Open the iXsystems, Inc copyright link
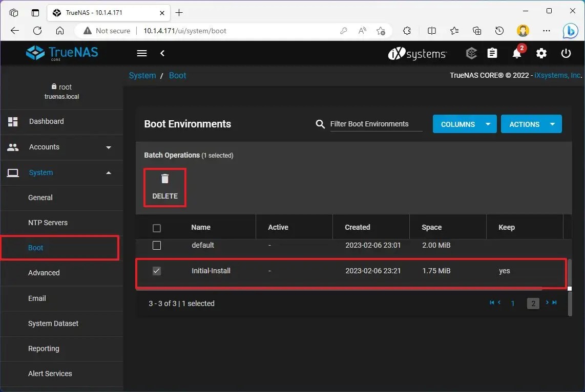 click(x=556, y=75)
